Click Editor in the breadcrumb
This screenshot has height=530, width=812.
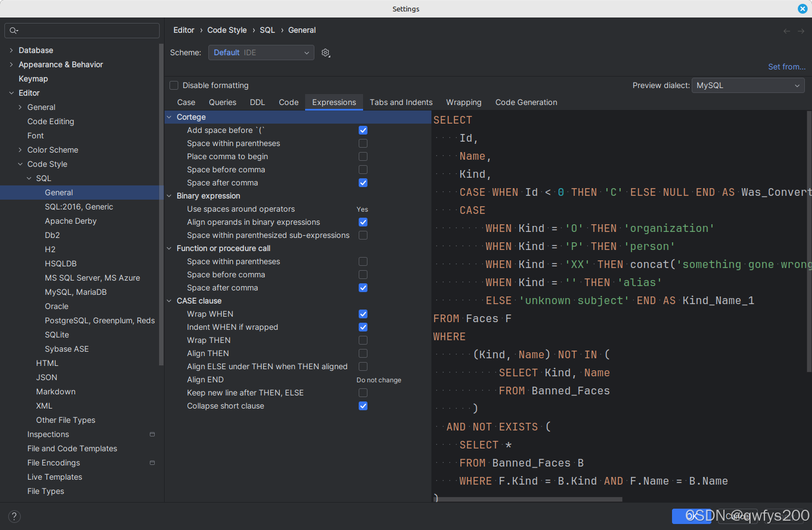(x=184, y=30)
